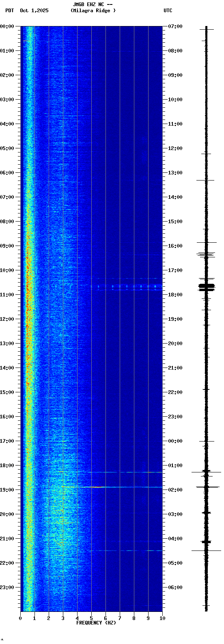The image size is (224, 644).
Task: Click the right axis '07:00' UTC label
Action: (x=175, y=26)
